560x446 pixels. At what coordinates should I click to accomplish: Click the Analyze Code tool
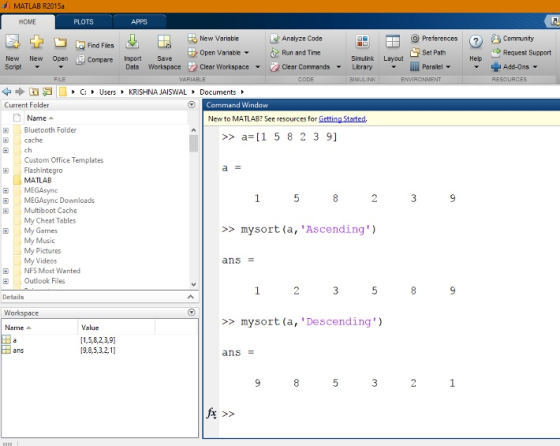pyautogui.click(x=296, y=38)
